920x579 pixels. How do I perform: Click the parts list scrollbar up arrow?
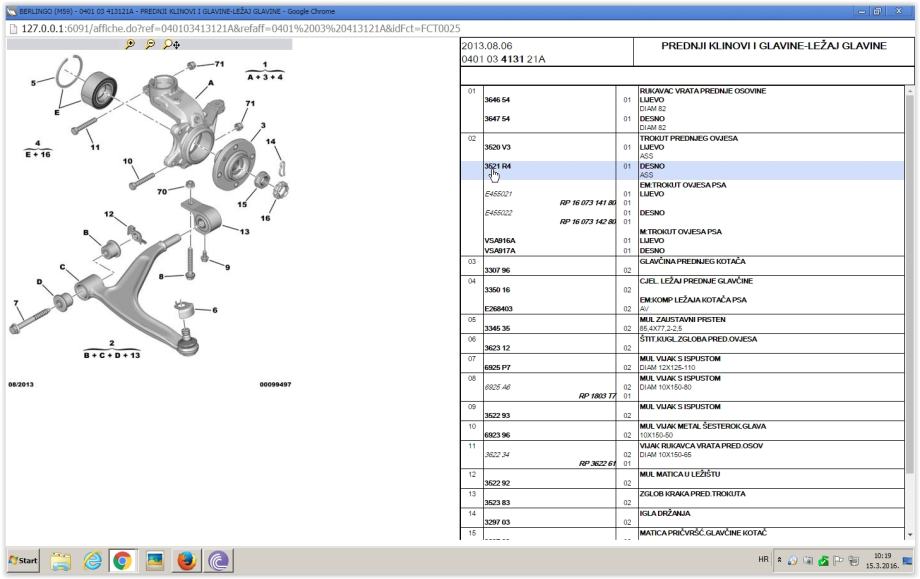[x=910, y=92]
